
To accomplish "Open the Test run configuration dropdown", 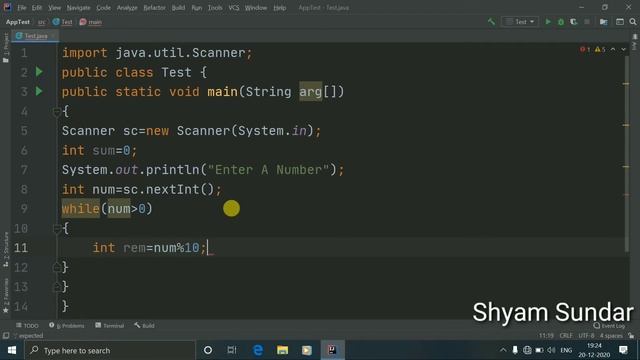I will (x=520, y=22).
